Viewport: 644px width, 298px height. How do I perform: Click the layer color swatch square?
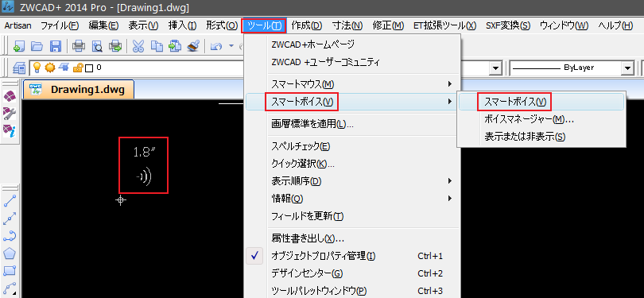[89, 68]
